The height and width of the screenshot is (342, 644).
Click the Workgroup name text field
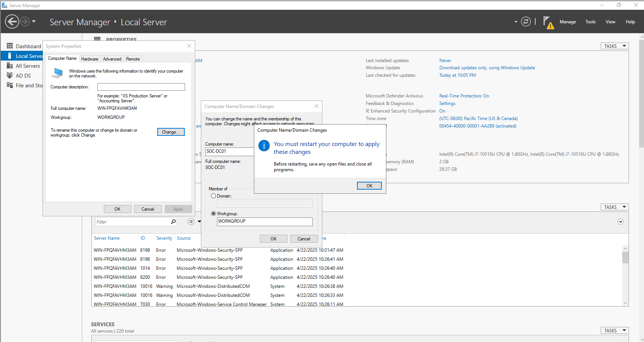tap(265, 222)
